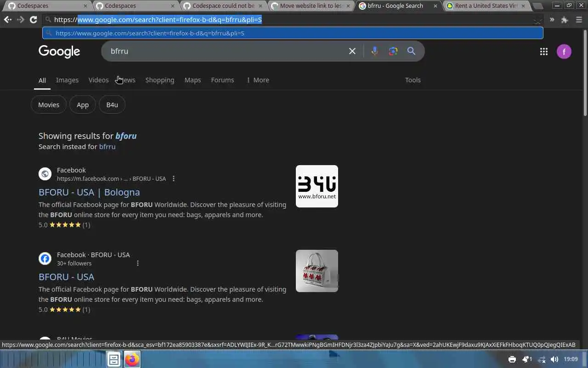The image size is (588, 368).
Task: Expand the More search filters menu
Action: coord(258,80)
